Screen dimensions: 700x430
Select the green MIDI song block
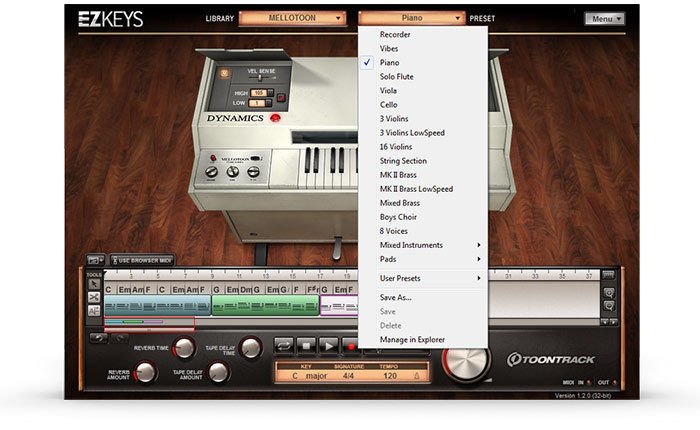[x=265, y=306]
